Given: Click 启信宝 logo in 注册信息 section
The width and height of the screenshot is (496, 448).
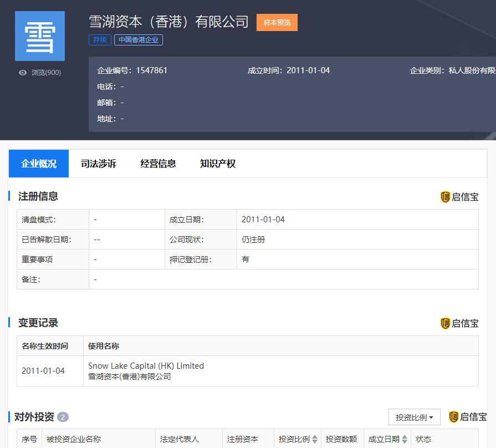Looking at the screenshot, I should pyautogui.click(x=459, y=197).
